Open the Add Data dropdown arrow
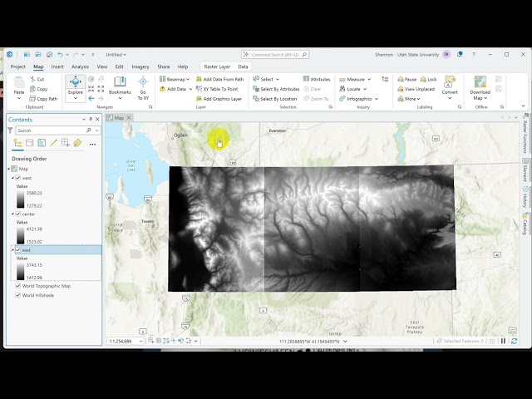532x399 pixels. pyautogui.click(x=190, y=89)
